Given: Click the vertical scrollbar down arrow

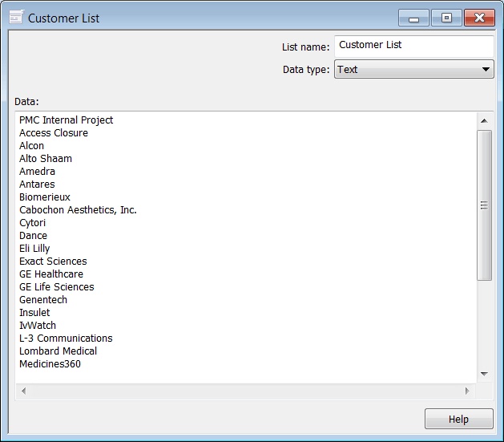Looking at the screenshot, I should pyautogui.click(x=484, y=374).
